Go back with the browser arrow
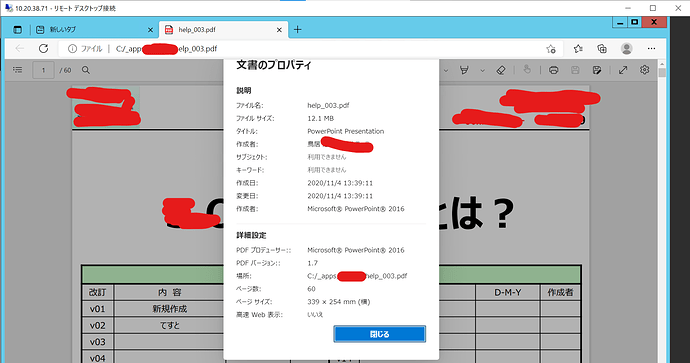Viewport: 690px width, 363px height. point(19,48)
